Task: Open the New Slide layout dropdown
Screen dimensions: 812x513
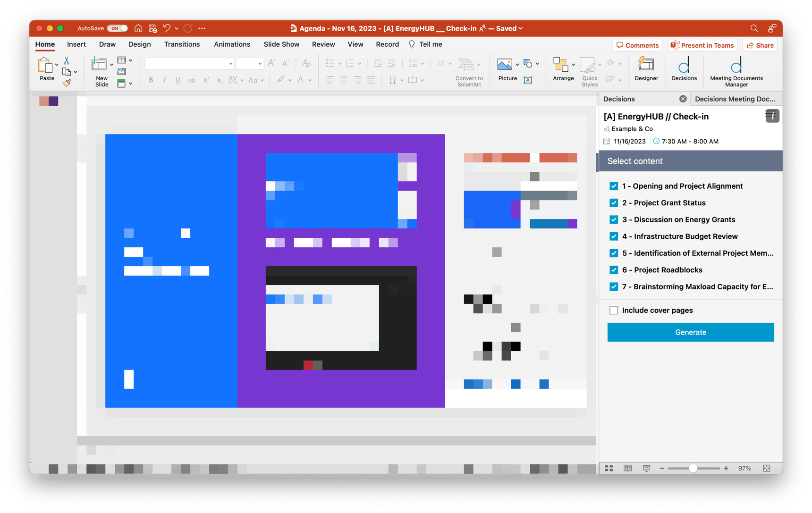Action: (x=111, y=64)
